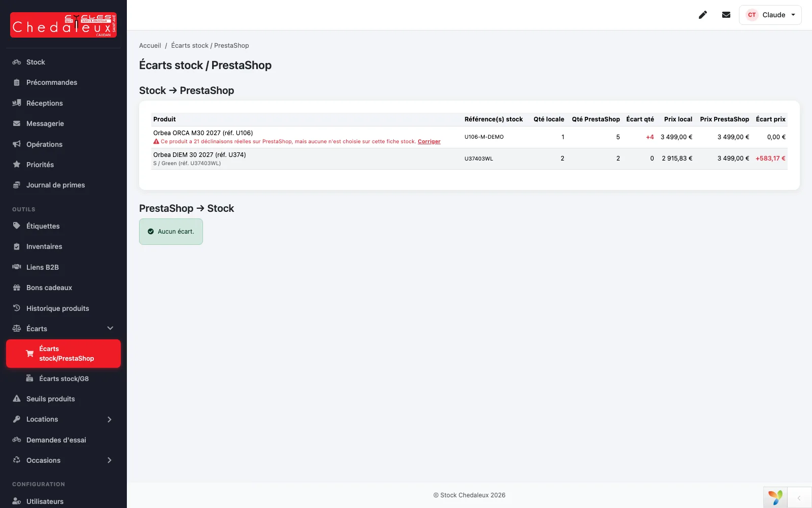
Task: Open messages via the header envelope icon
Action: (726, 15)
